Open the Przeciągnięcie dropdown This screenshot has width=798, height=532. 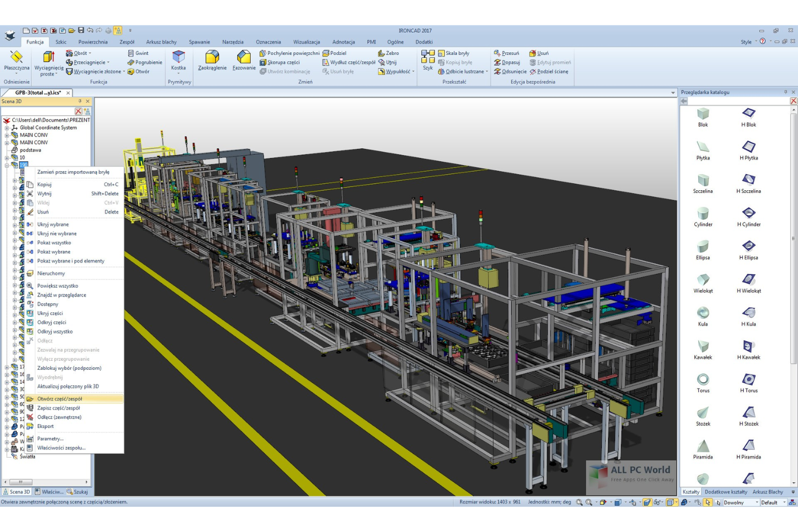click(108, 63)
